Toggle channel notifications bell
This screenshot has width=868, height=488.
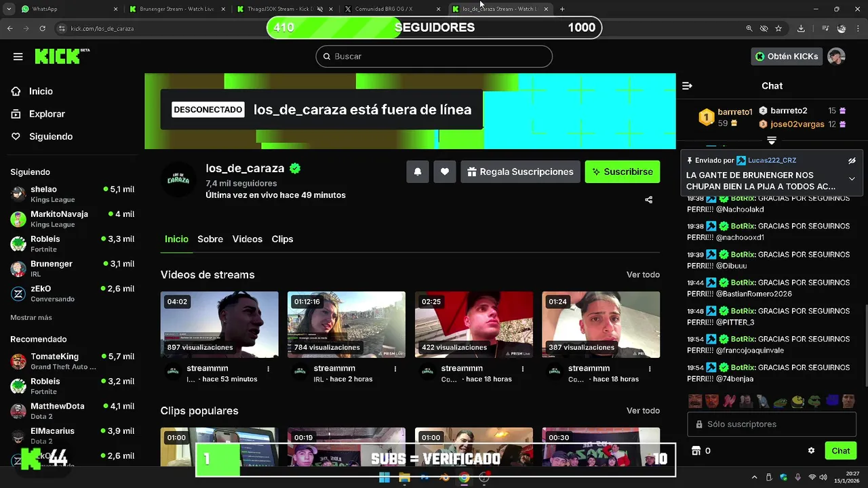click(418, 171)
